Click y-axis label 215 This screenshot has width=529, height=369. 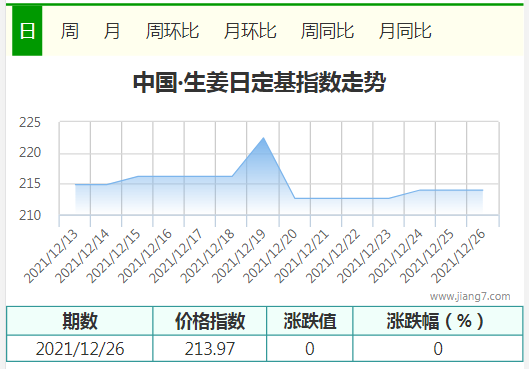click(x=30, y=183)
